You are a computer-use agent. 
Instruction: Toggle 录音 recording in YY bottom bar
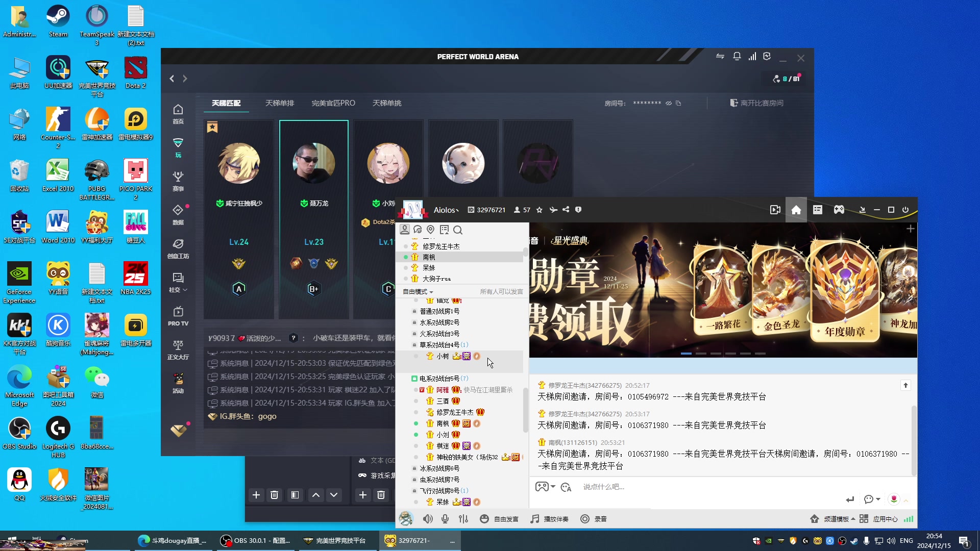click(x=594, y=519)
